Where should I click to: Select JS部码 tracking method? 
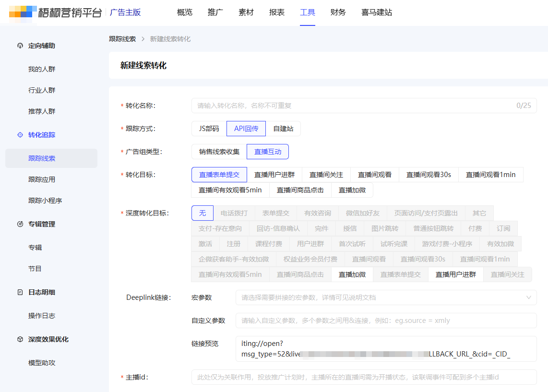coord(209,129)
